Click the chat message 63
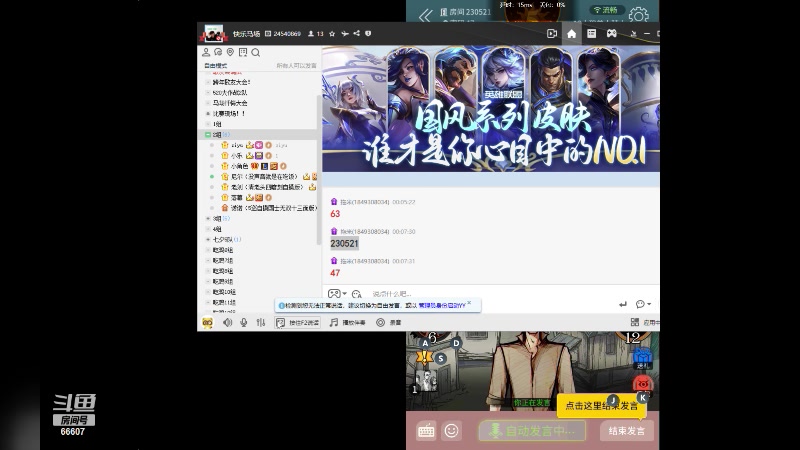Image resolution: width=800 pixels, height=450 pixels. [335, 214]
